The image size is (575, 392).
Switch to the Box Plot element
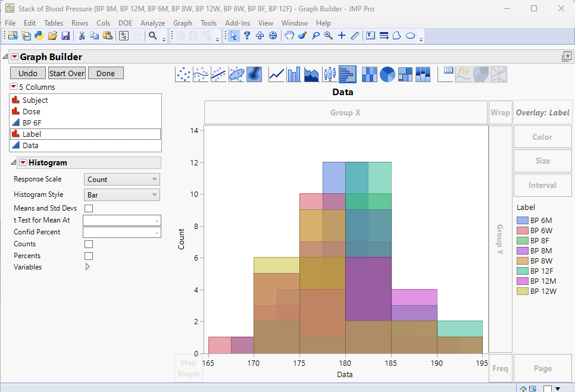coord(329,74)
